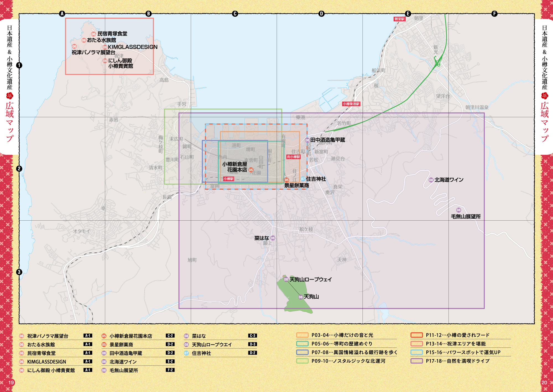Click the orange P03-04 legend swatch
Image resolution: width=553 pixels, height=392 pixels.
(302, 335)
